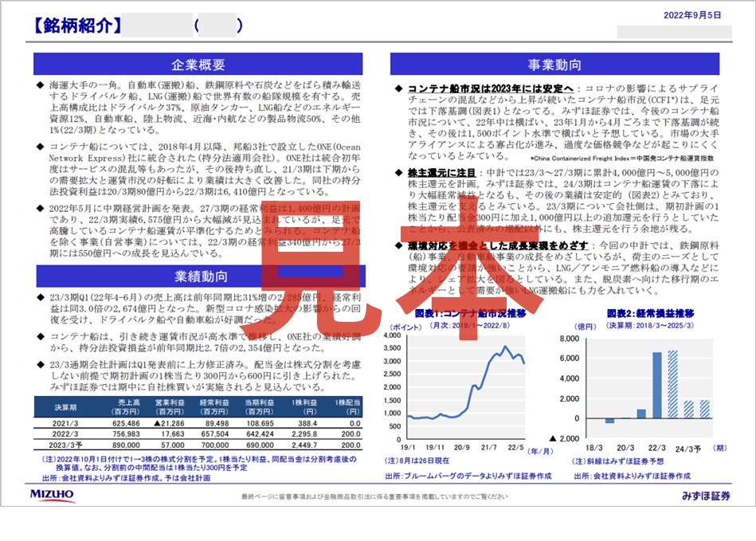Select the 事業動向 section header

[554, 64]
